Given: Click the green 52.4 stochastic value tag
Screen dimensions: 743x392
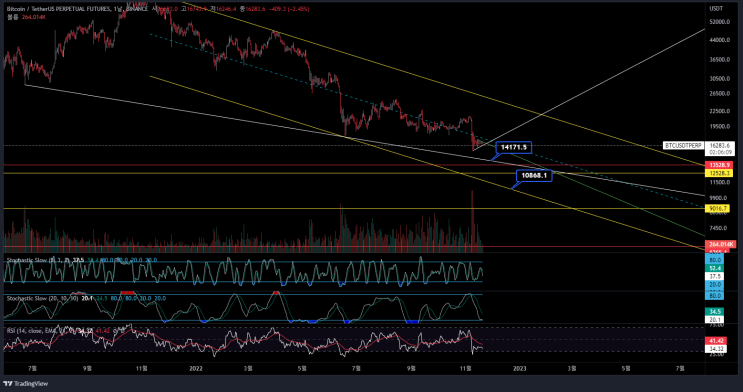Looking at the screenshot, I should pos(715,268).
